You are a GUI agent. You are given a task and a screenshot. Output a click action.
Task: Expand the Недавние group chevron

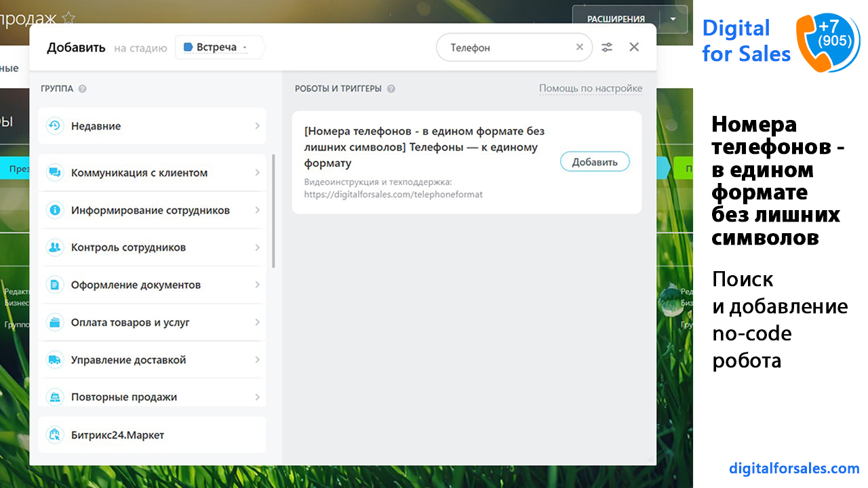pyautogui.click(x=257, y=126)
